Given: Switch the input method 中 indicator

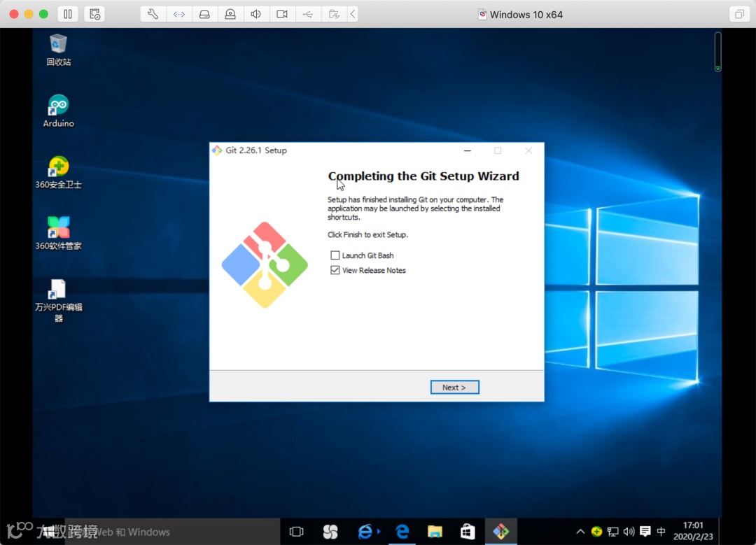Looking at the screenshot, I should point(661,532).
